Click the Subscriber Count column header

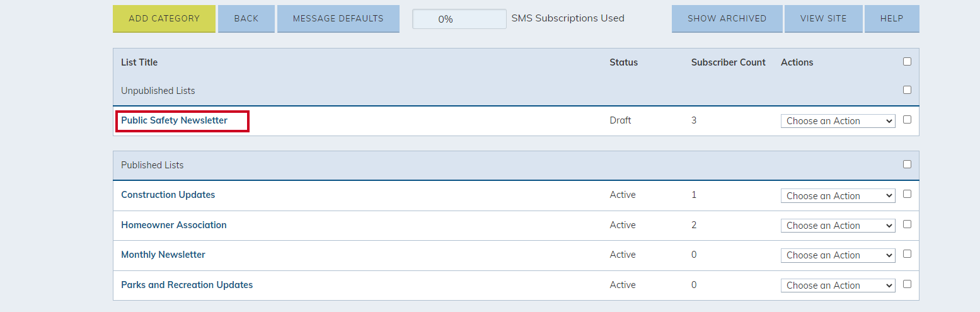[728, 62]
